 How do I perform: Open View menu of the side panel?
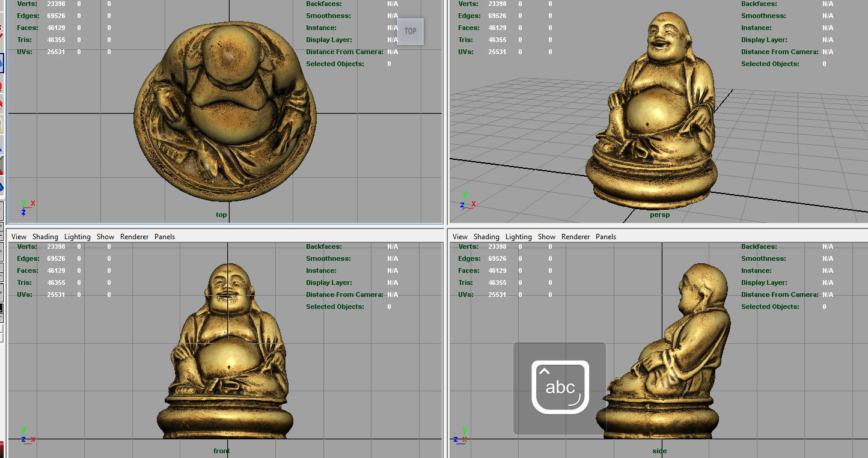pyautogui.click(x=460, y=237)
